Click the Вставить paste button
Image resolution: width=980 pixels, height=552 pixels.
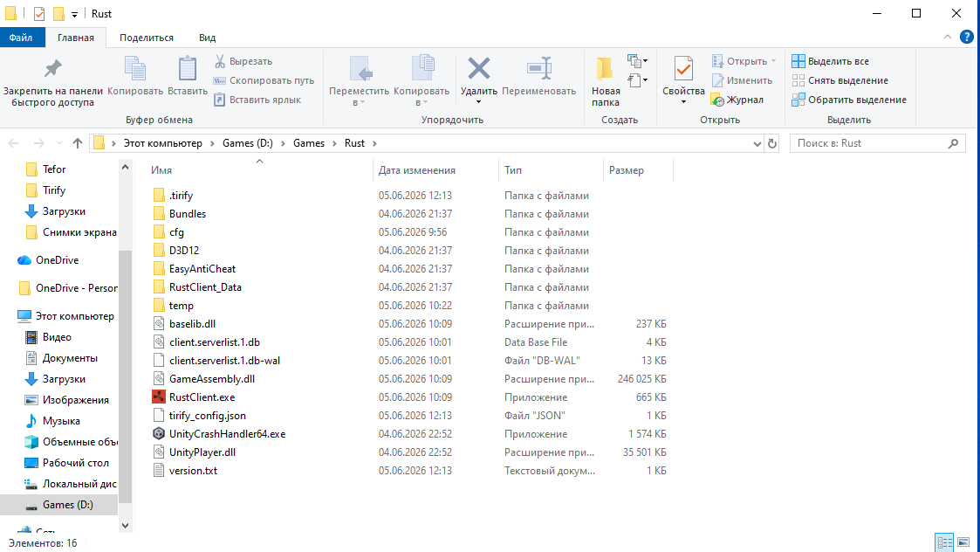click(188, 76)
